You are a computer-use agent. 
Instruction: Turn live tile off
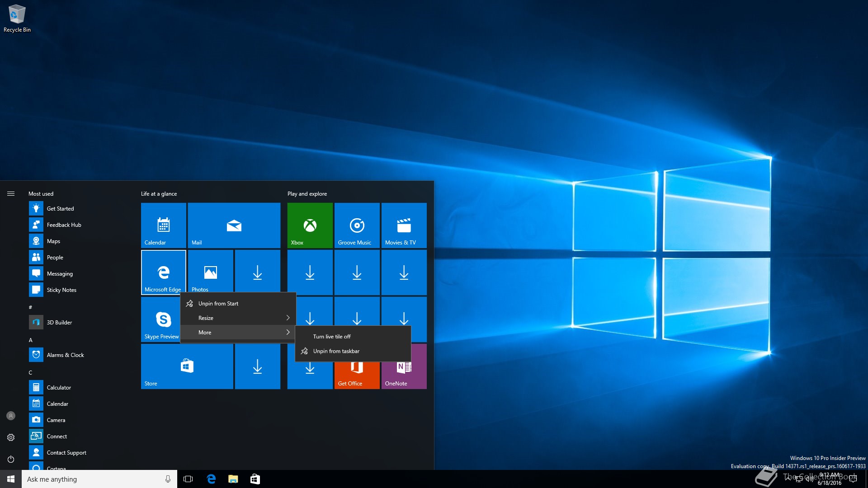332,337
